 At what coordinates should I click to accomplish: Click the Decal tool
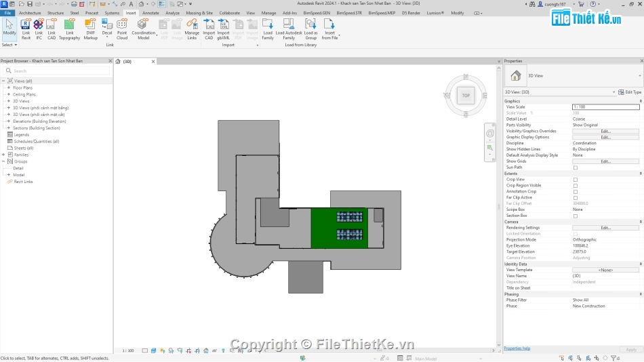pos(107,28)
